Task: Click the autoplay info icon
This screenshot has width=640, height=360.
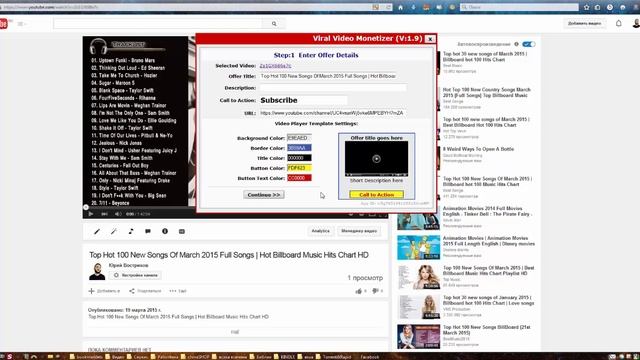Action: 516,44
